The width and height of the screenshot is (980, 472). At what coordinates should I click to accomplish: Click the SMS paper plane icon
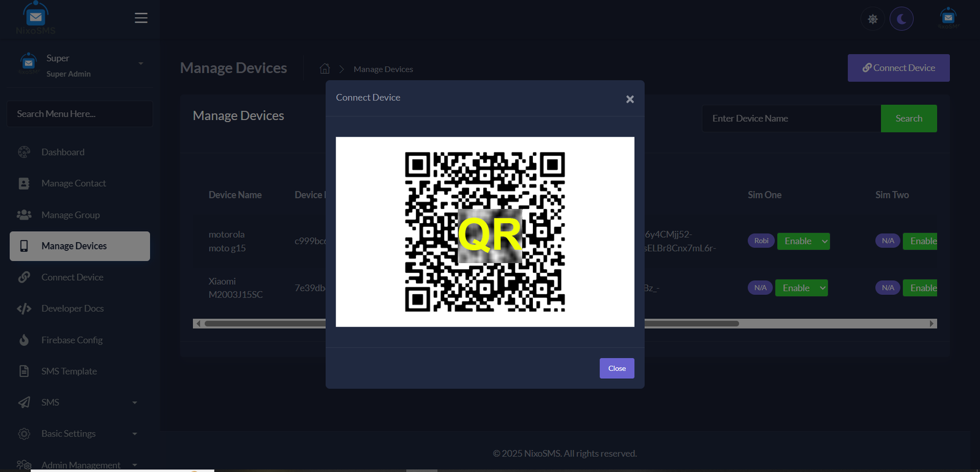[24, 402]
